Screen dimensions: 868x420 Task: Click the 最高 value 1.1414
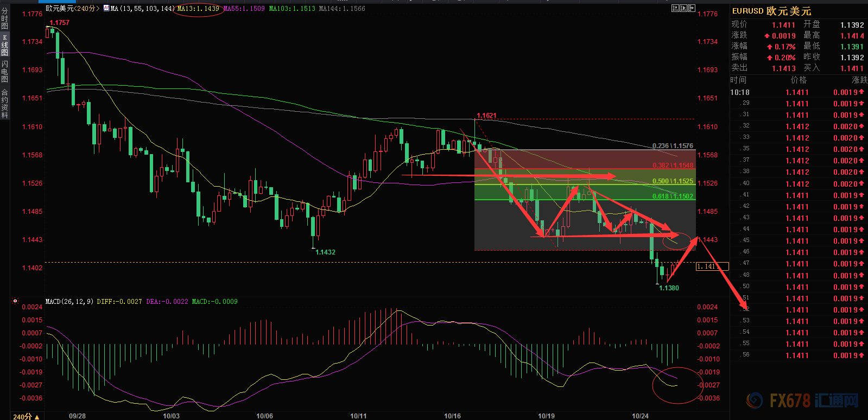point(852,36)
